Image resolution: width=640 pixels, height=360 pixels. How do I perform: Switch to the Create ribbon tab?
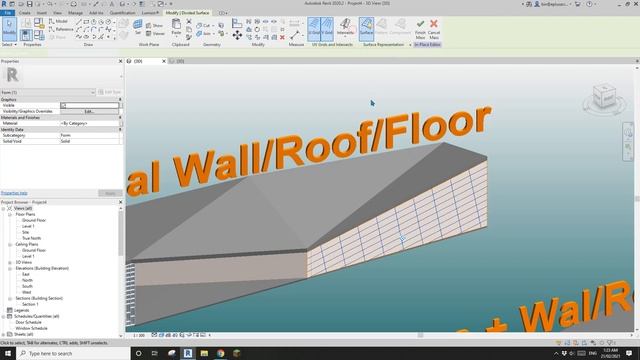[24, 13]
